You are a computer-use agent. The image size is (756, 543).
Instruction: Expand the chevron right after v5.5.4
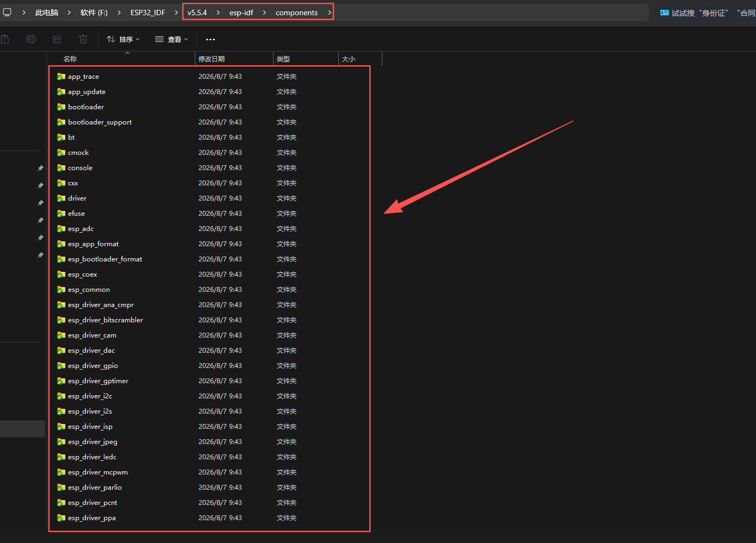(218, 13)
